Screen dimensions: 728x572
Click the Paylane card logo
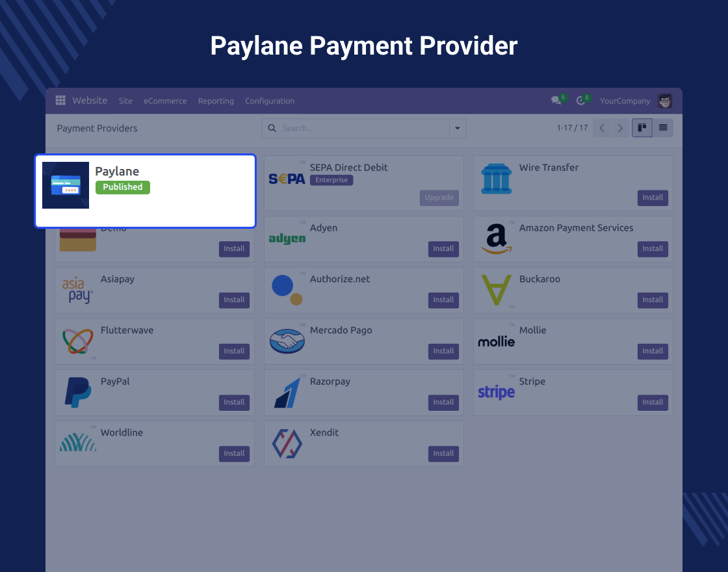66,185
